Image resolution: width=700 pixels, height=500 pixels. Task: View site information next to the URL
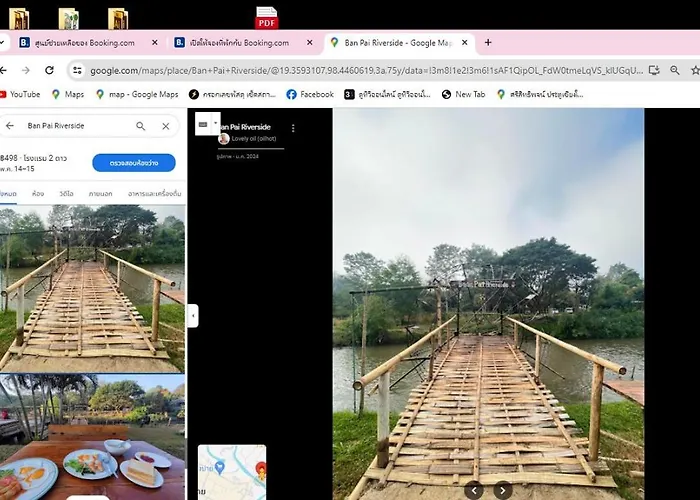76,70
